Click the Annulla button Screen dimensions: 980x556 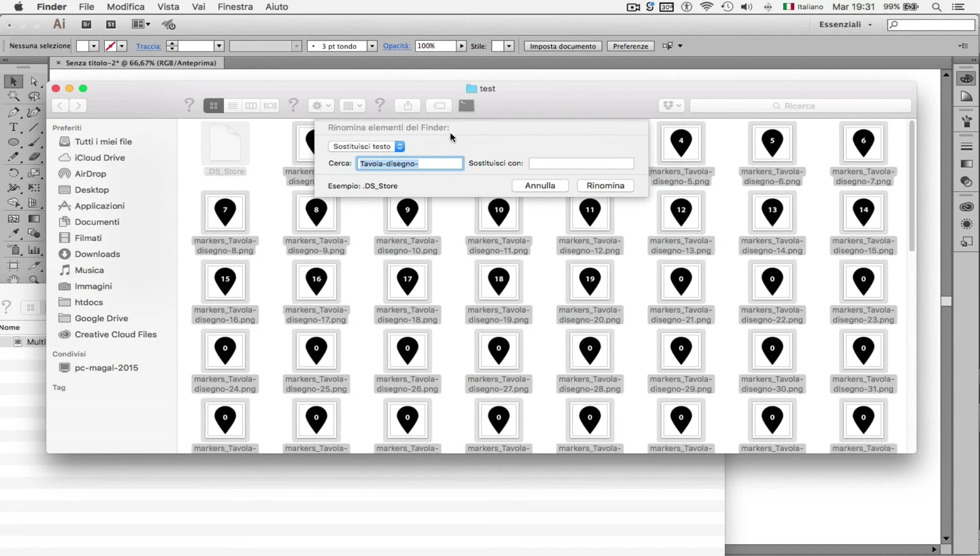[x=540, y=186]
